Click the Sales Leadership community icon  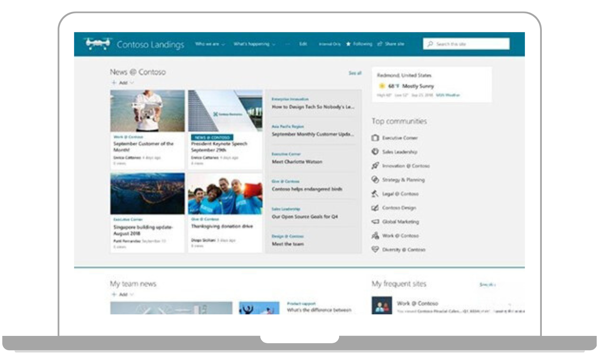point(375,152)
